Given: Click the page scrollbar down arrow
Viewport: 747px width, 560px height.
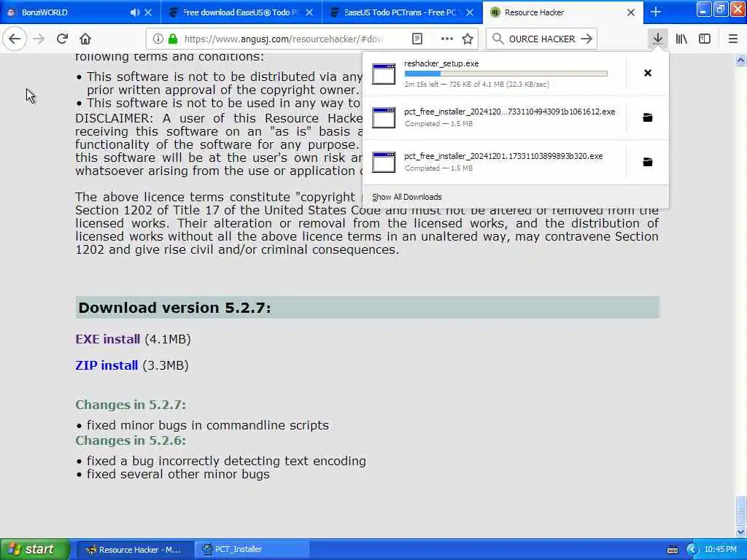Looking at the screenshot, I should [x=740, y=532].
